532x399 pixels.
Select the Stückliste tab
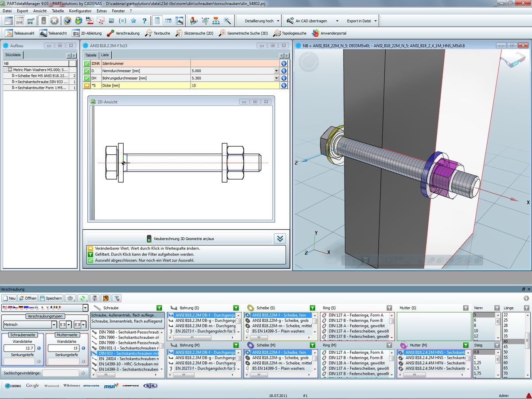click(13, 55)
